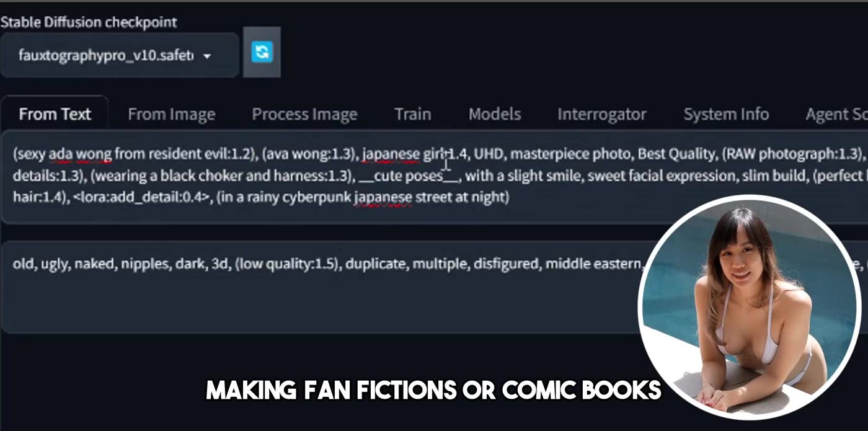The height and width of the screenshot is (431, 868).
Task: Switch to the Interrogator tab
Action: 601,115
